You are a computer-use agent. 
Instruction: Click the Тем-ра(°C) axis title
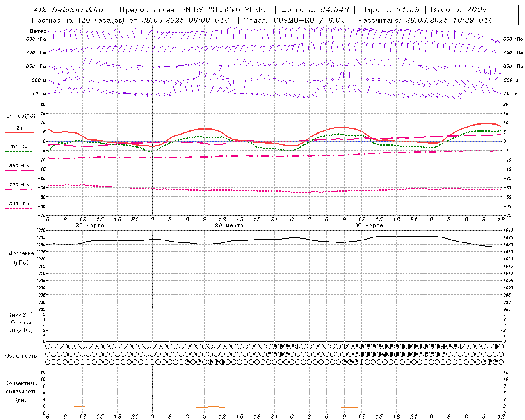tap(19, 116)
